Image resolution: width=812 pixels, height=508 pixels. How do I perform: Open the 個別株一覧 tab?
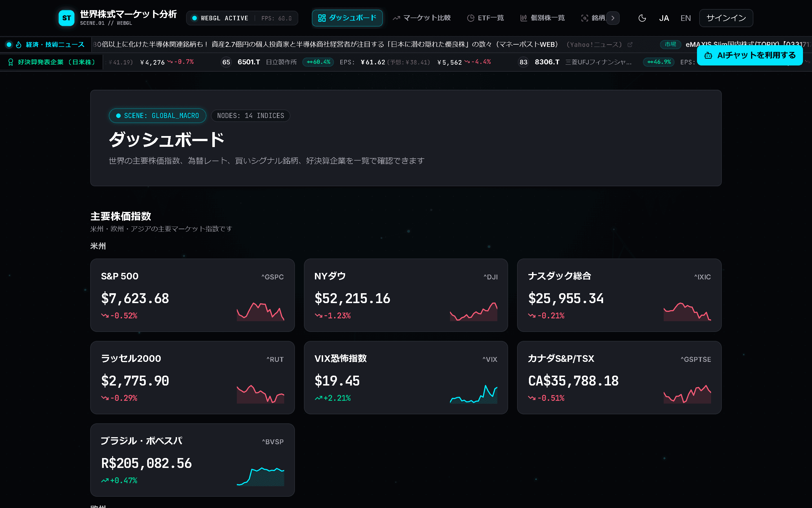click(x=542, y=18)
